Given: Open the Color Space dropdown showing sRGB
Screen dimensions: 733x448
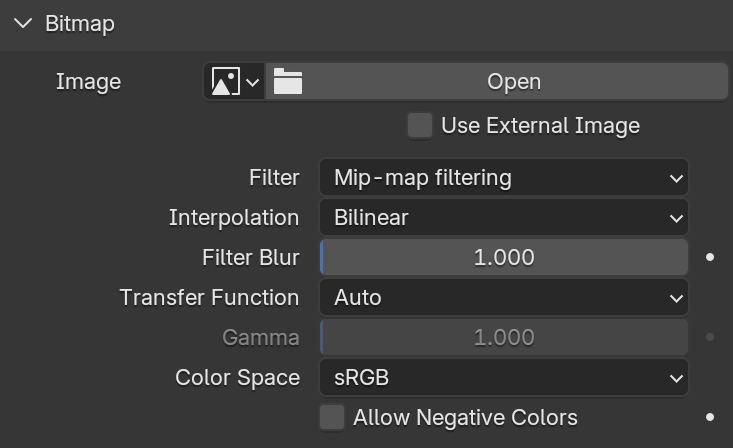Looking at the screenshot, I should (503, 377).
